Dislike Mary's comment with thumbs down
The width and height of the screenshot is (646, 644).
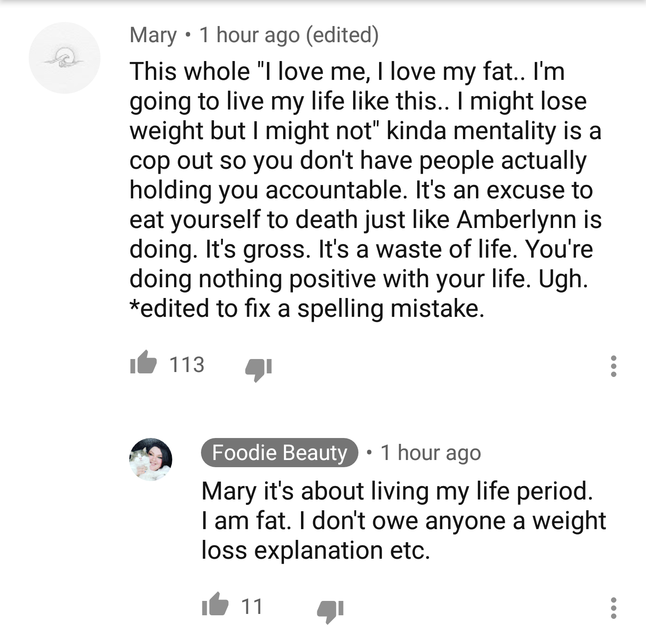coord(258,369)
